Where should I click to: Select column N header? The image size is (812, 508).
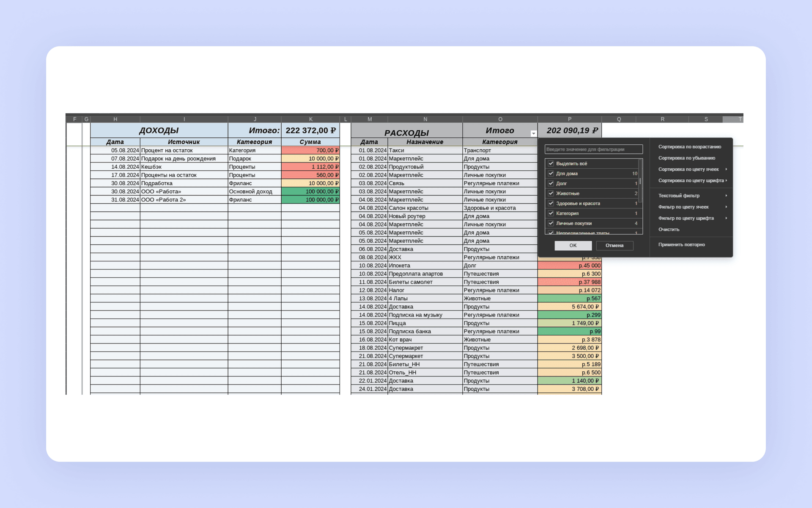(425, 119)
